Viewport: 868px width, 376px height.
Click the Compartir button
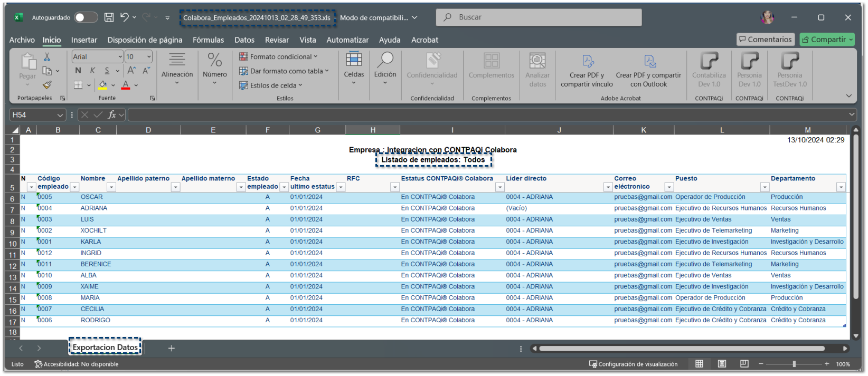pyautogui.click(x=826, y=40)
